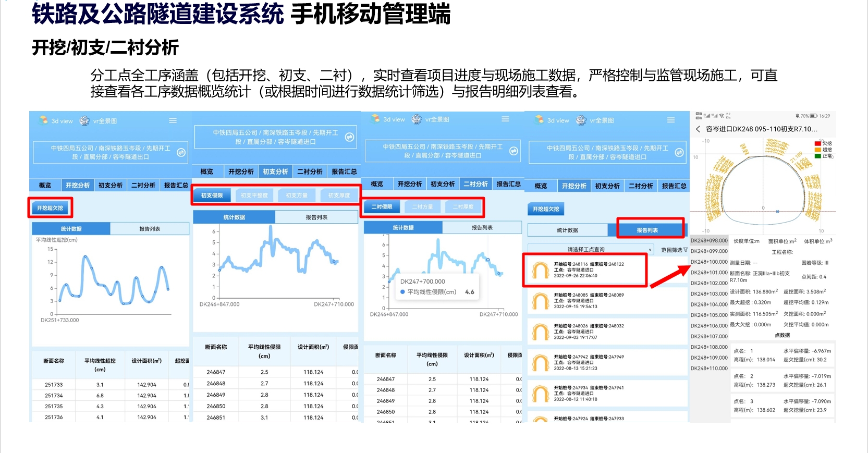Select DK248+100.000 in the mileage list

pyautogui.click(x=709, y=262)
